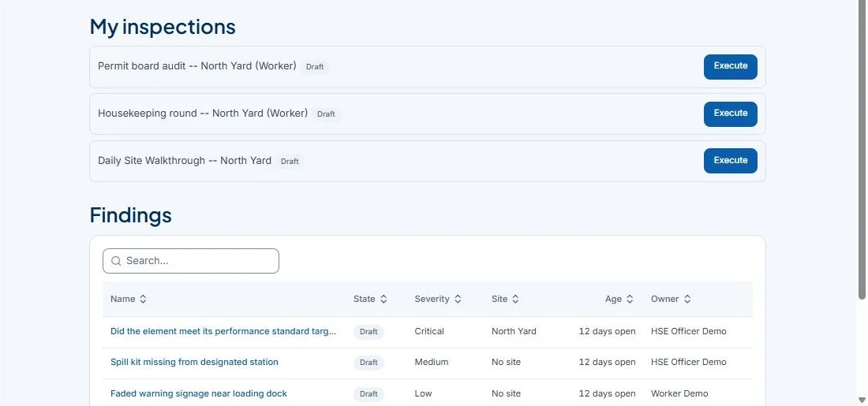Click the 'Medium' severity cell
Viewport: 868px width, 406px height.
click(x=431, y=362)
